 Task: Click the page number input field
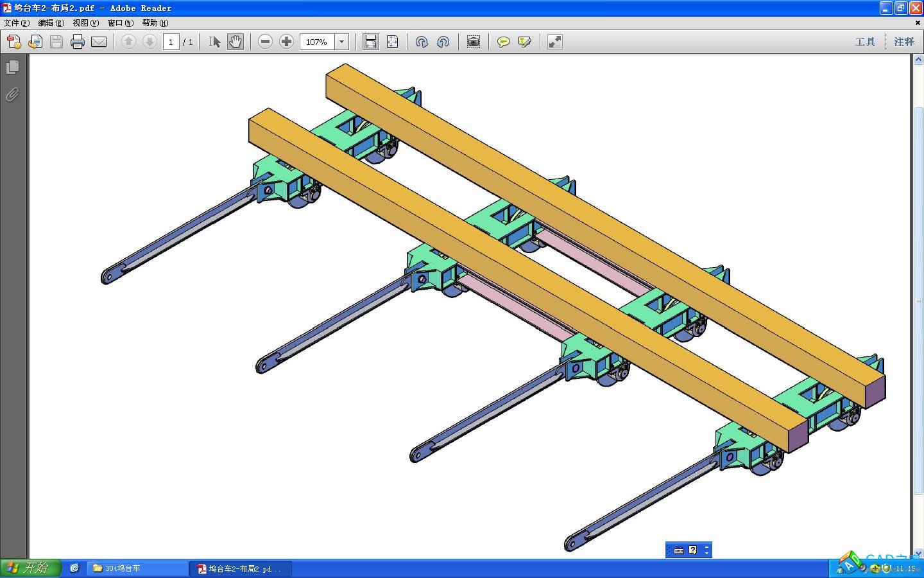pyautogui.click(x=171, y=42)
